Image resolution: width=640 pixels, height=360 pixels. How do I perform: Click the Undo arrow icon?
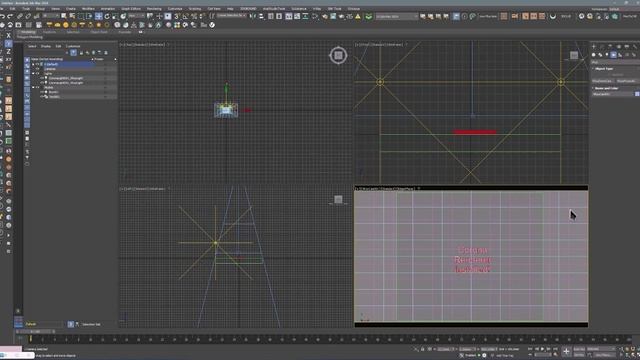tap(2, 16)
